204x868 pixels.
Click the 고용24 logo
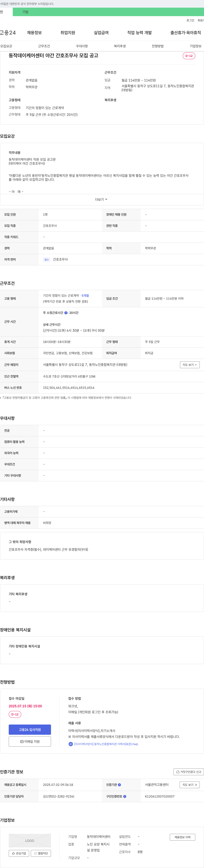click(8, 33)
